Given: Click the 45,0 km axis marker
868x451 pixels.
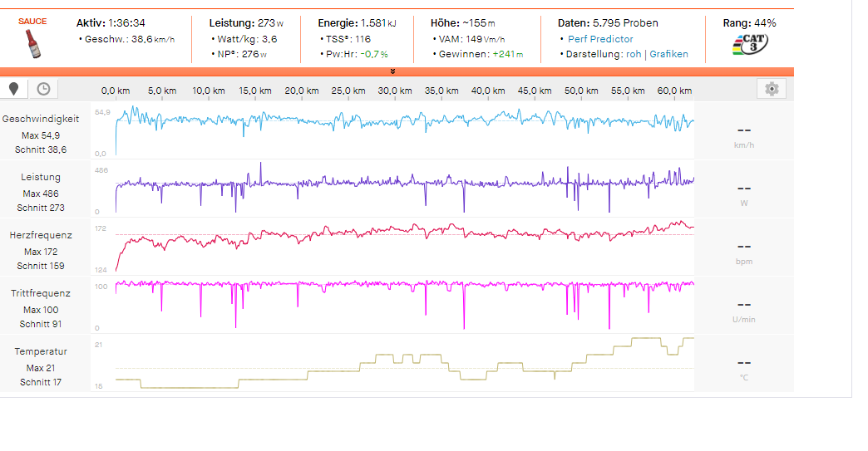Looking at the screenshot, I should [535, 91].
